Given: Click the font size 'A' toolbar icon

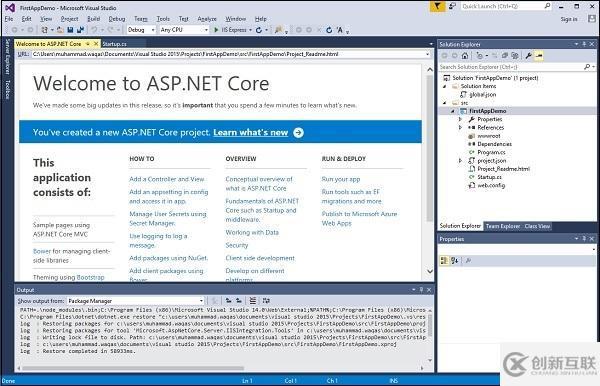Looking at the screenshot, I should 340,30.
